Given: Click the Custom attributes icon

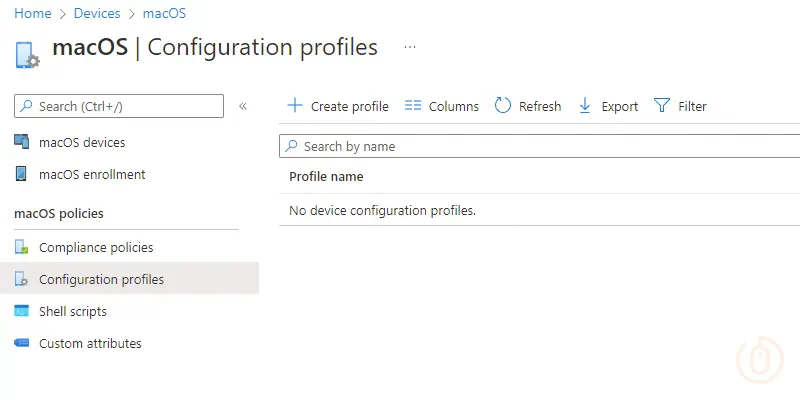Looking at the screenshot, I should coord(22,343).
